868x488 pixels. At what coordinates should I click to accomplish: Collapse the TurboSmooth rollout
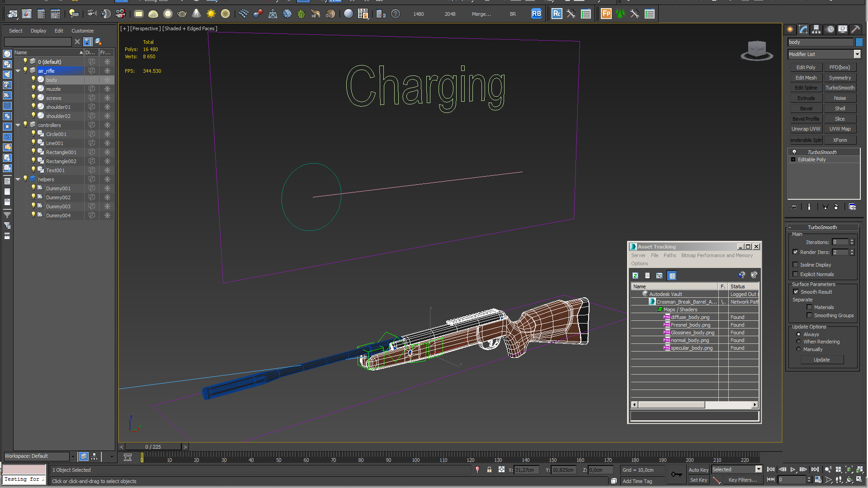point(822,227)
